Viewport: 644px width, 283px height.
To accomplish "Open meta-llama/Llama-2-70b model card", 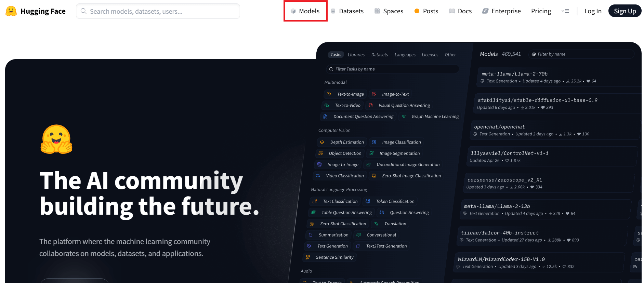I will [514, 74].
